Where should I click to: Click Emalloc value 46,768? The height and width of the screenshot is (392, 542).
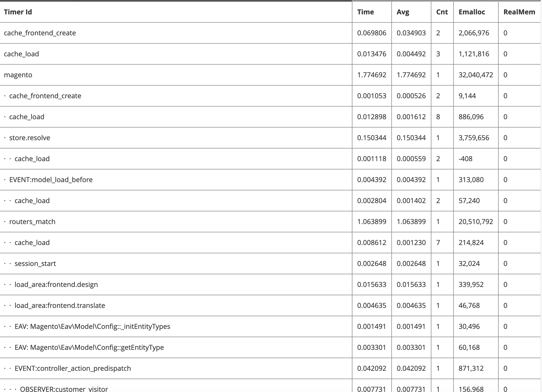[469, 305]
